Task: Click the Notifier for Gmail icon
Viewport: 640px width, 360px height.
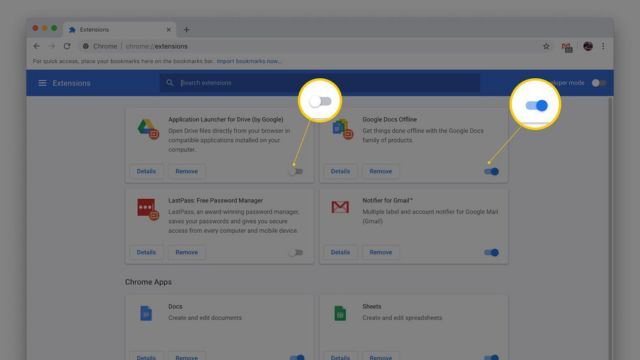Action: tap(340, 207)
